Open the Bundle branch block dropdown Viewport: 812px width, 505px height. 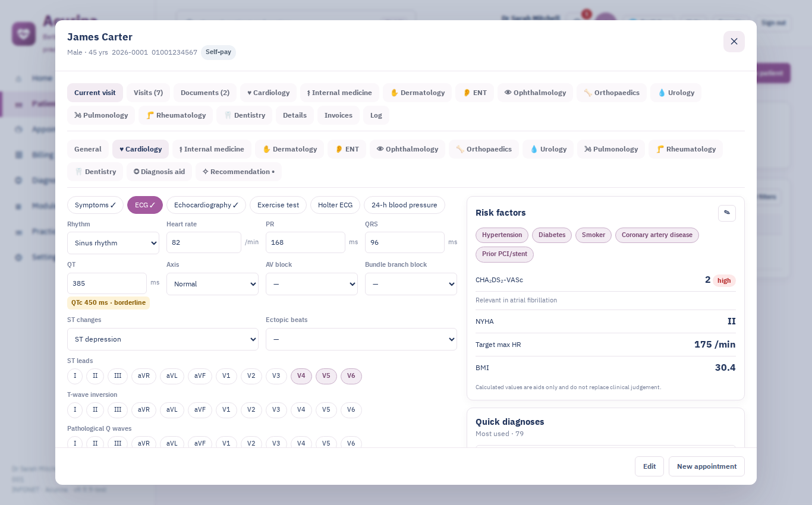[x=411, y=284]
